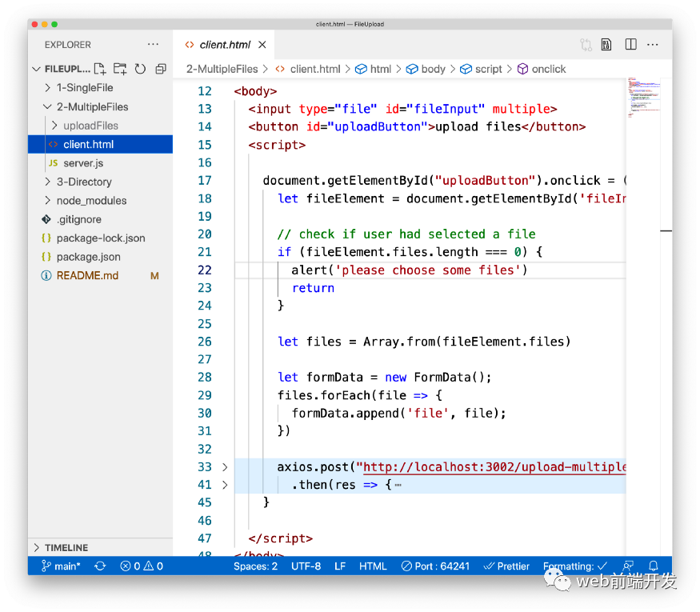Split the editor to the right
Screen dimensions: 700x612
tap(631, 44)
